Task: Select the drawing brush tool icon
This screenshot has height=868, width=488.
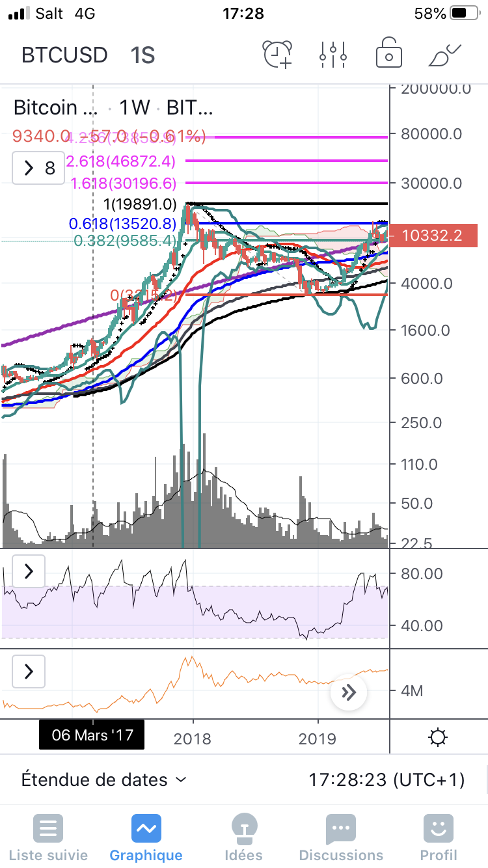Action: pyautogui.click(x=444, y=55)
